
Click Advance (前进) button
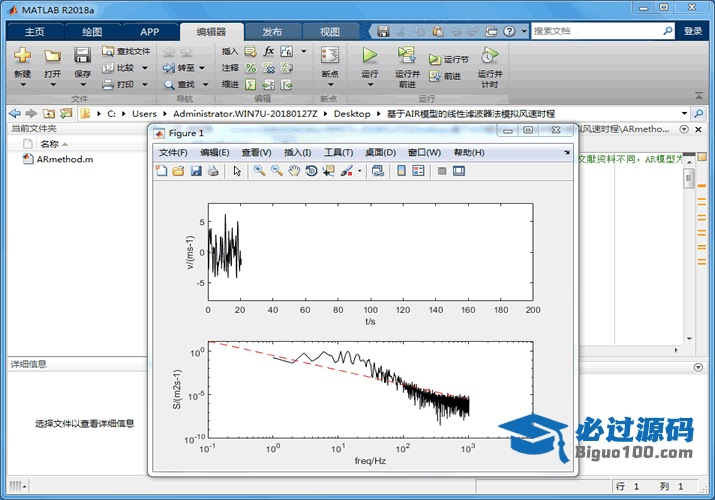tap(445, 76)
